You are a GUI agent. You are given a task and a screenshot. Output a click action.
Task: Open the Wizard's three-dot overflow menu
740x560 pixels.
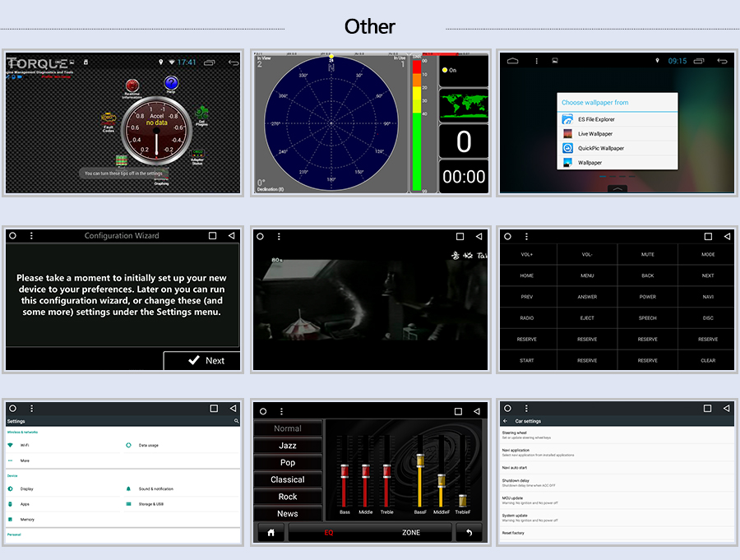(31, 236)
